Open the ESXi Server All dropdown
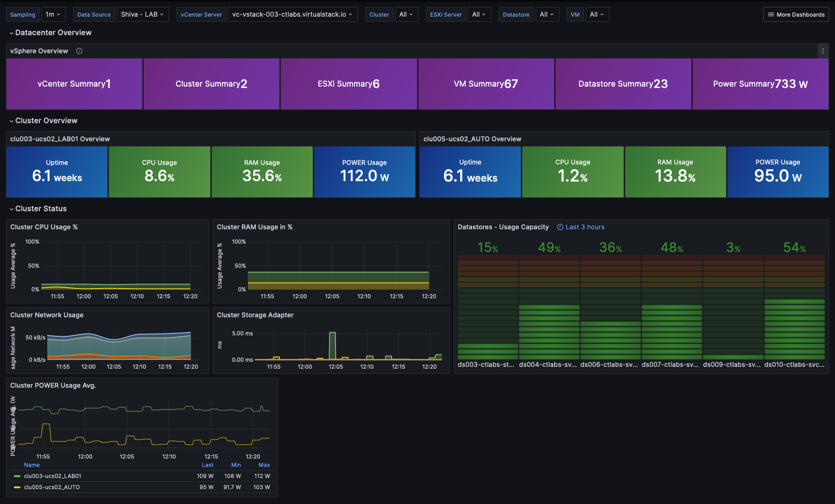 coord(479,14)
